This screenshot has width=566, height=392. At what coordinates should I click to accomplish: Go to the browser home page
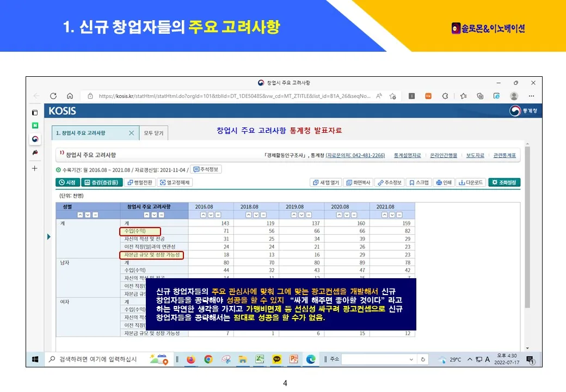[69, 96]
